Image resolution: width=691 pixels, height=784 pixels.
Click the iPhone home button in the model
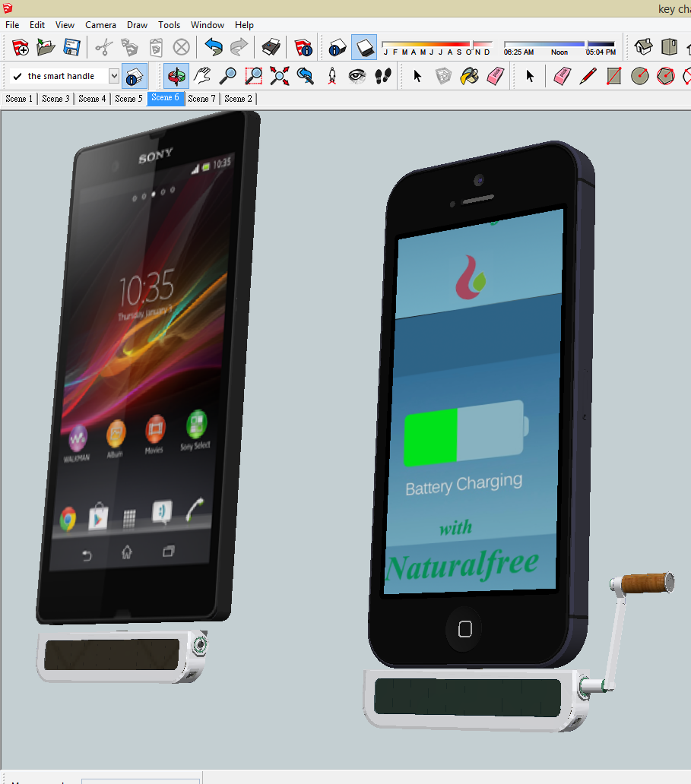click(464, 628)
